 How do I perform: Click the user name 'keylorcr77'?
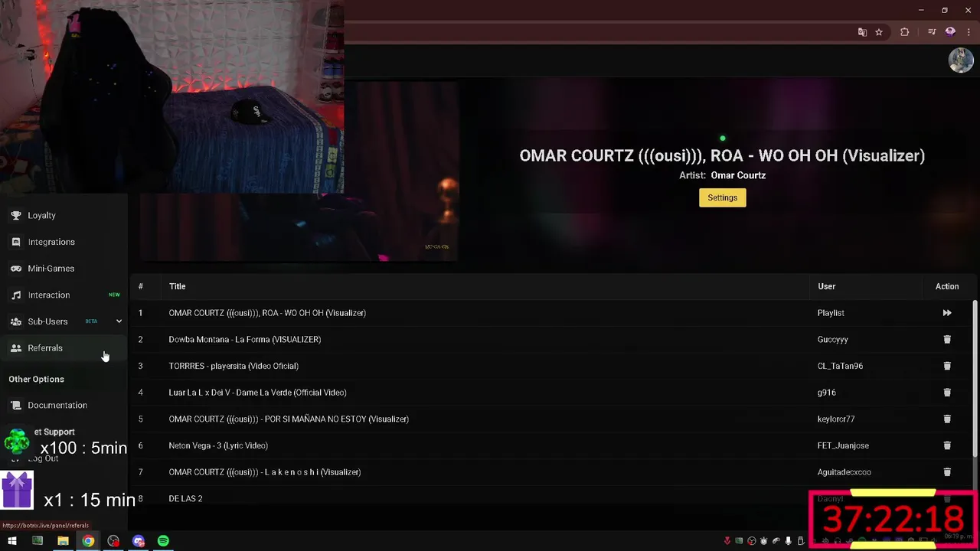tap(836, 419)
